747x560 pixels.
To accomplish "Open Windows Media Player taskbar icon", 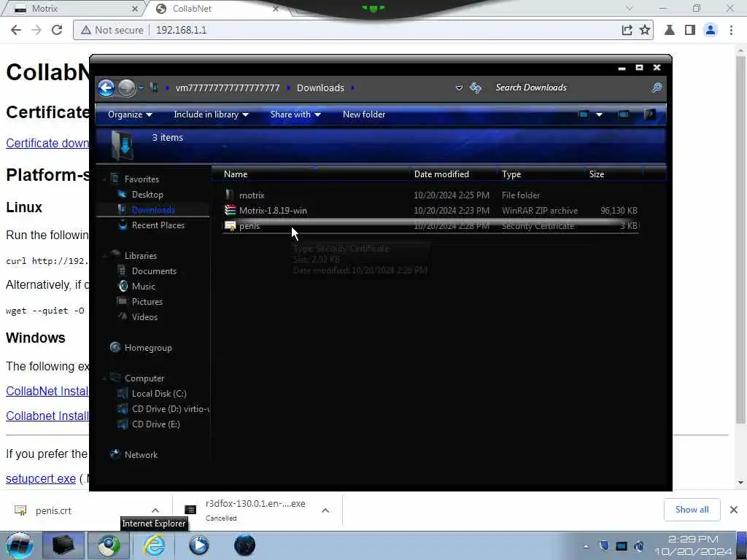I will click(199, 545).
